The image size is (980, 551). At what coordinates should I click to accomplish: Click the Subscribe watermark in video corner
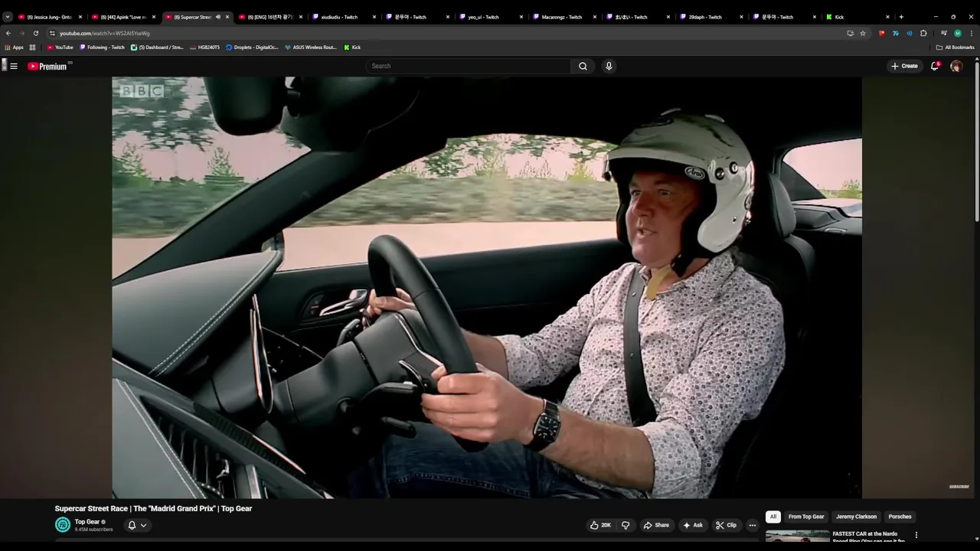(959, 487)
